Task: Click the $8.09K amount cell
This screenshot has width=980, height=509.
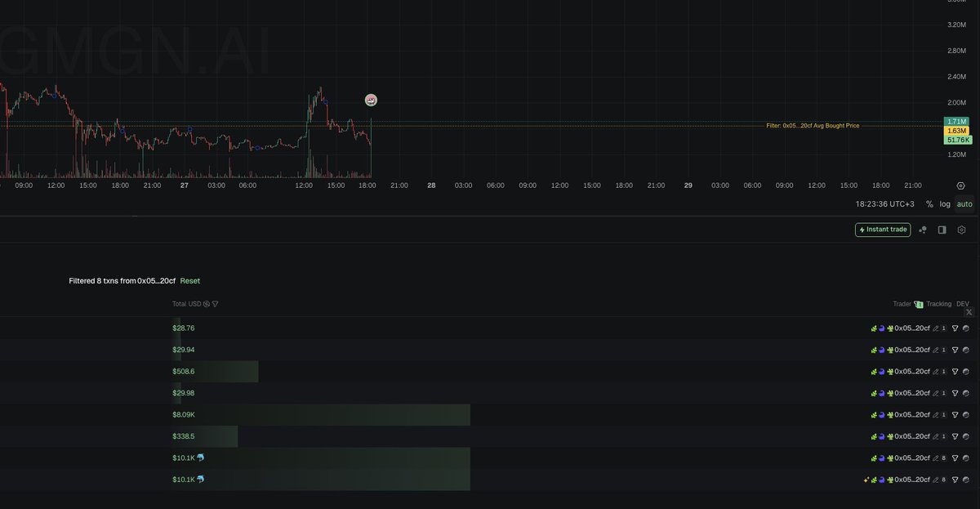Action: coord(184,415)
